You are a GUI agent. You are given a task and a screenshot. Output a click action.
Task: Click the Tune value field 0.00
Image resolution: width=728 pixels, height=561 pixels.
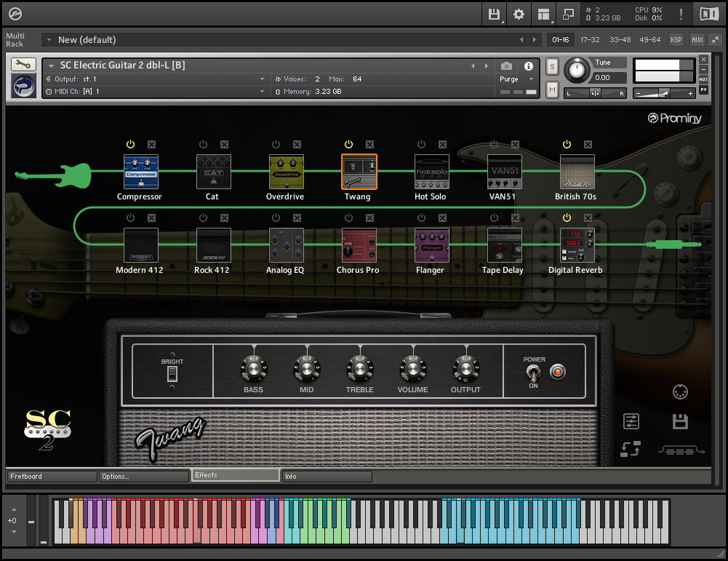609,78
